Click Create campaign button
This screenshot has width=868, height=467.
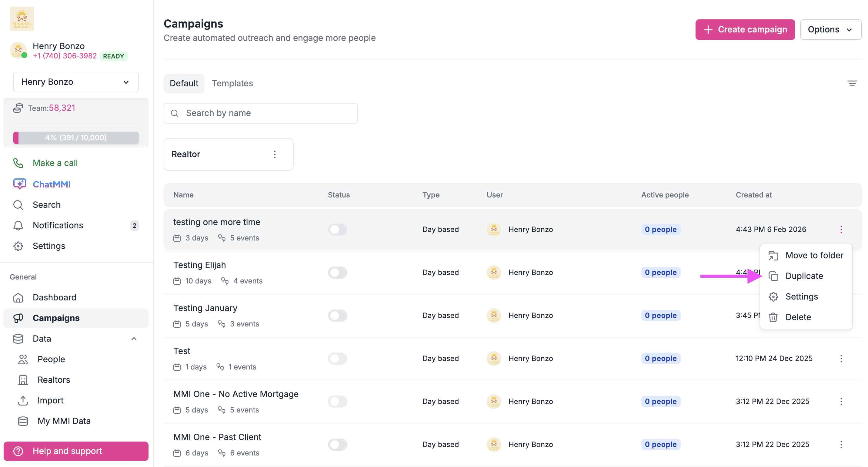(x=745, y=30)
